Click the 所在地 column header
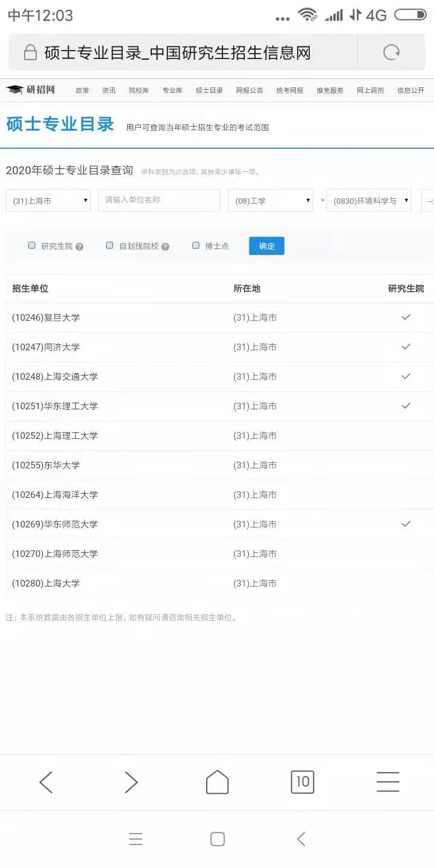The height and width of the screenshot is (868, 434). point(247,289)
